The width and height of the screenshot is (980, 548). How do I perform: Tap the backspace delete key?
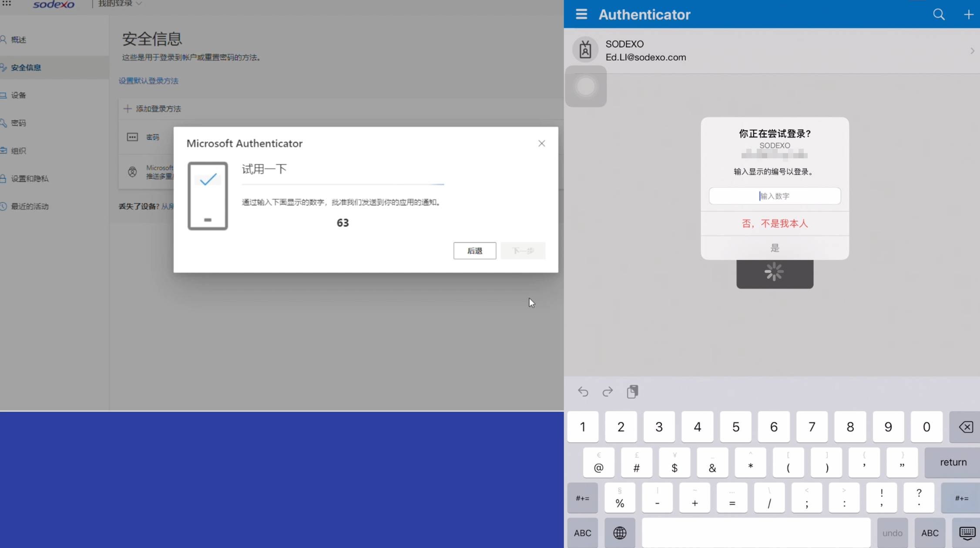tap(965, 427)
